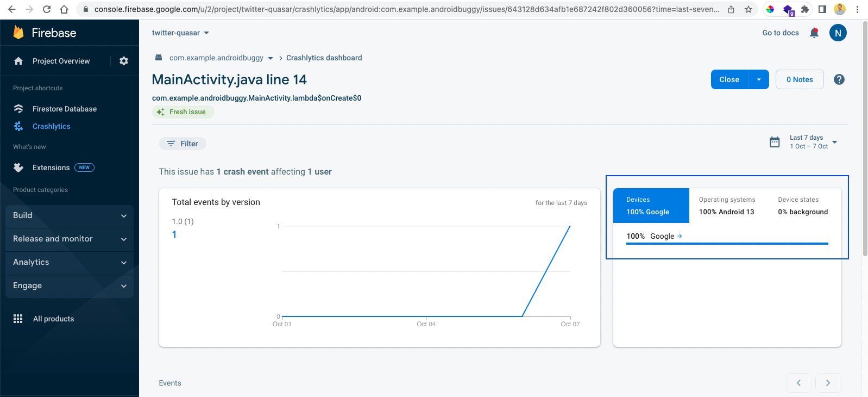This screenshot has height=397, width=868.
Task: Select the Operating systems tab
Action: tap(727, 206)
